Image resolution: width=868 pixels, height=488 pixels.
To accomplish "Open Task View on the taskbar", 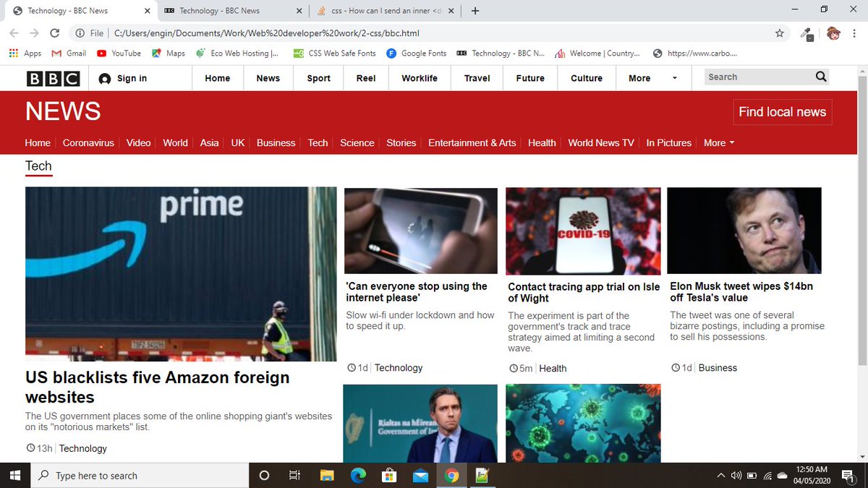I will coord(294,475).
